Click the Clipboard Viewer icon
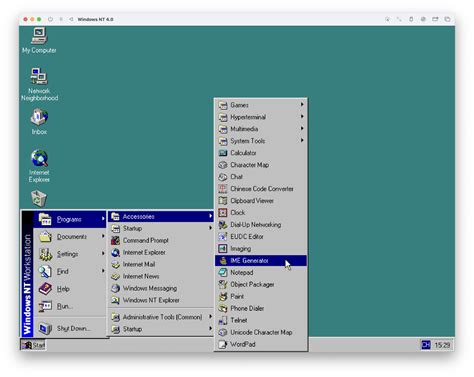 (223, 201)
